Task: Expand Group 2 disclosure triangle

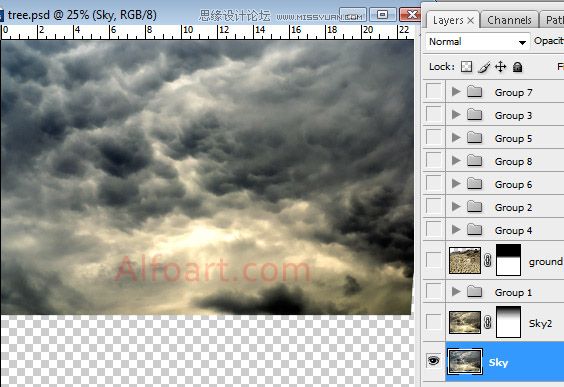Action: click(x=456, y=206)
